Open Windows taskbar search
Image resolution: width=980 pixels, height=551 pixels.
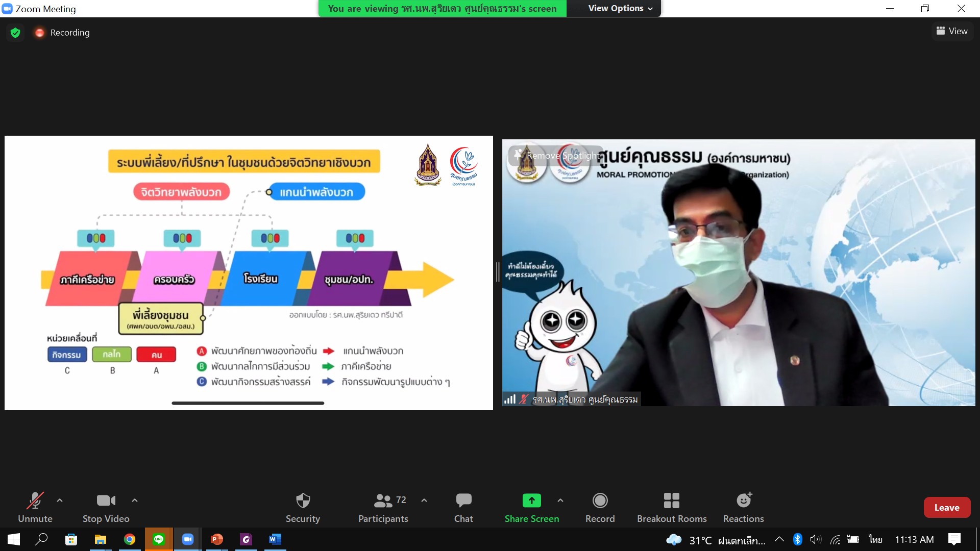pos(42,539)
